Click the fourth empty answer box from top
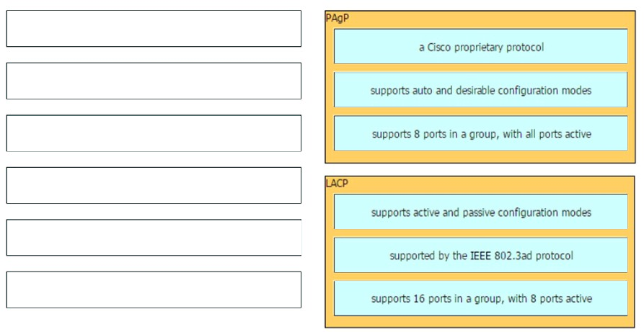 tap(154, 185)
